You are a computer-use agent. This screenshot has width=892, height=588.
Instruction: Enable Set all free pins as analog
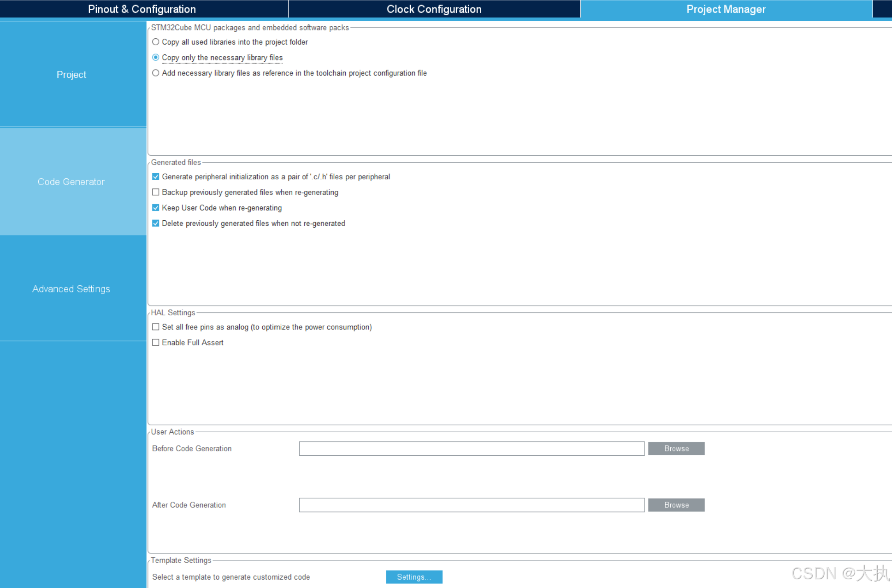156,327
